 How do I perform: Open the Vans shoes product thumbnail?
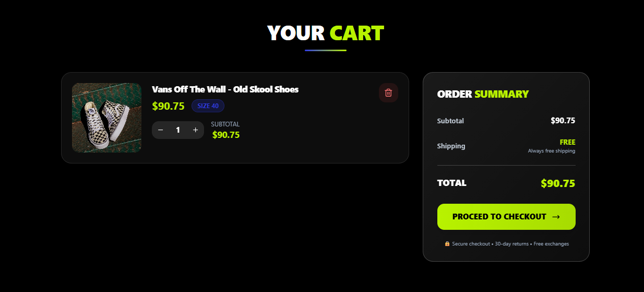106,118
